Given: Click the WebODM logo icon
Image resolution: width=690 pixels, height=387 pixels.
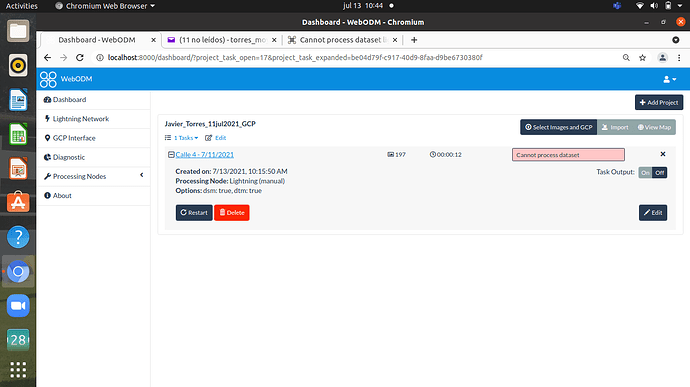Looking at the screenshot, I should pos(48,79).
